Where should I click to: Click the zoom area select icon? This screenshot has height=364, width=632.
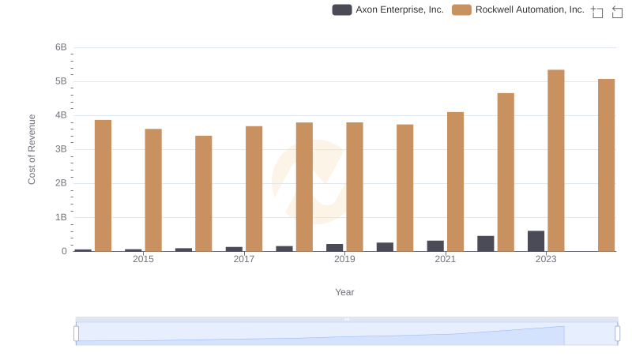(x=597, y=12)
